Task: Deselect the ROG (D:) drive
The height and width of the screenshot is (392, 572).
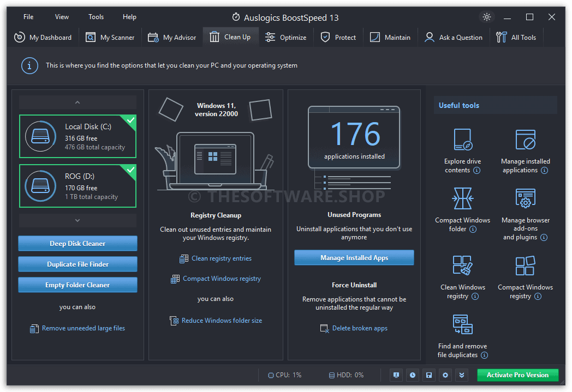Action: (78, 186)
